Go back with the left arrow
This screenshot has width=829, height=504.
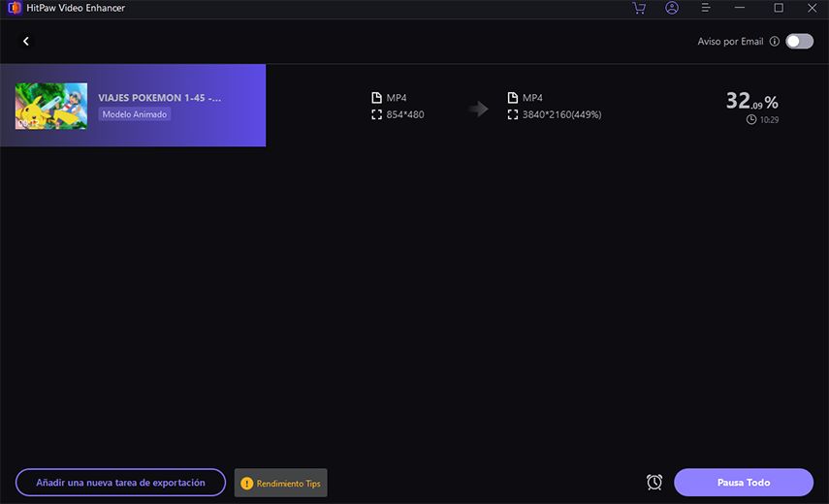coord(26,42)
